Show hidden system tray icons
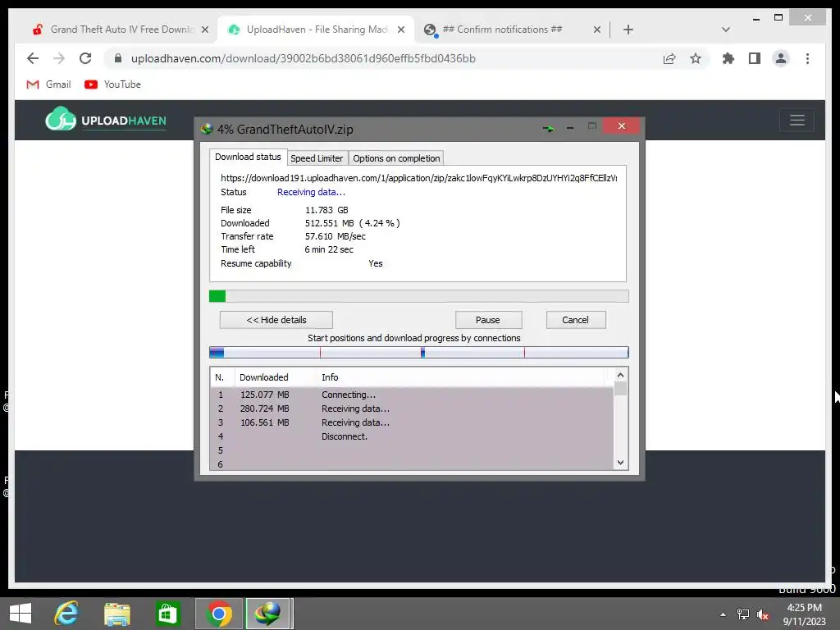 pos(723,614)
